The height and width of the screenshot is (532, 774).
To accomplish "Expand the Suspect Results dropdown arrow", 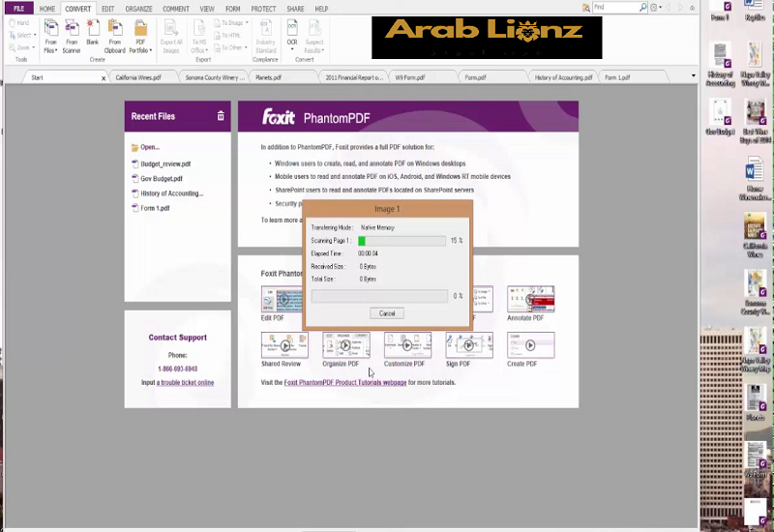I will (x=323, y=50).
